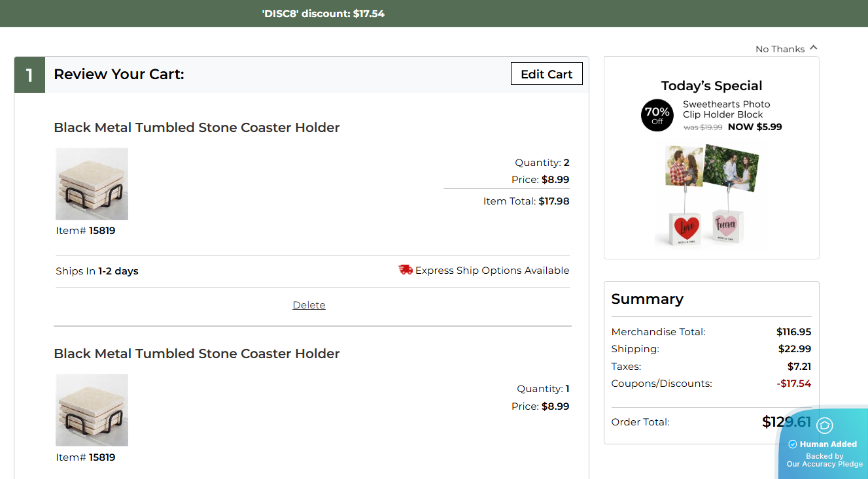This screenshot has height=479, width=868.
Task: Click the step 1 number badge
Action: pos(29,74)
